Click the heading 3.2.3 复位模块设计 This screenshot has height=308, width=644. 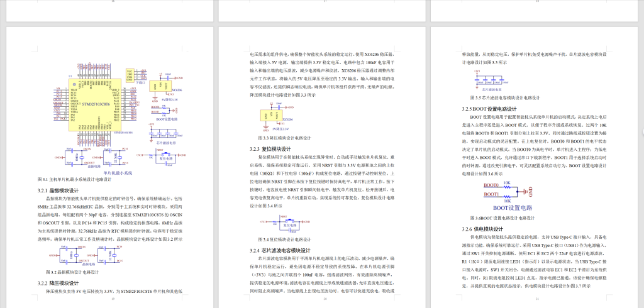point(270,149)
